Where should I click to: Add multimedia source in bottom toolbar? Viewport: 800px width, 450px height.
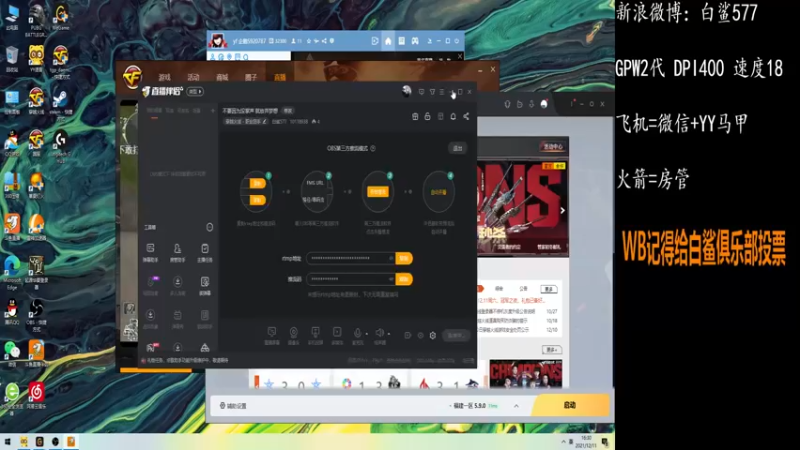[x=337, y=335]
